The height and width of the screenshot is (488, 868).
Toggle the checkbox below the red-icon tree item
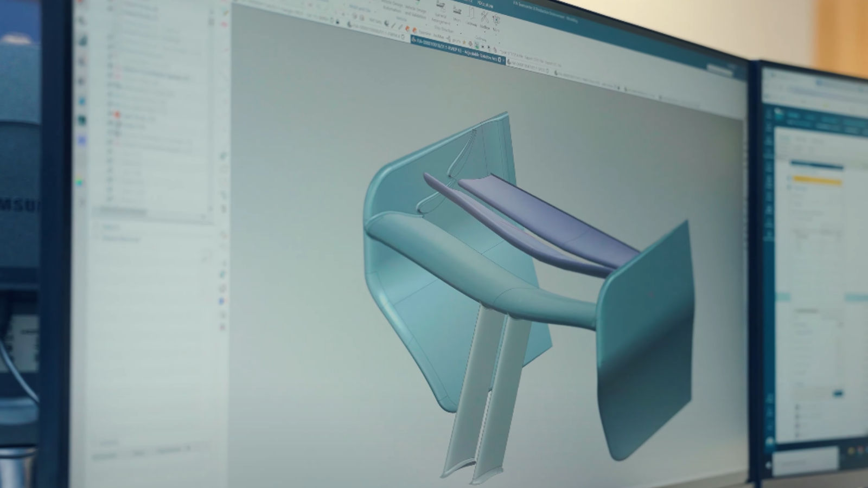(x=111, y=123)
